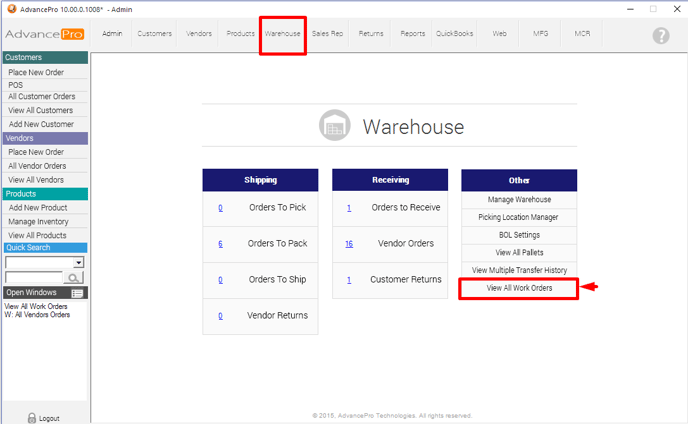The height and width of the screenshot is (424, 688).
Task: Click the Warehouse heading building icon
Action: click(x=334, y=127)
